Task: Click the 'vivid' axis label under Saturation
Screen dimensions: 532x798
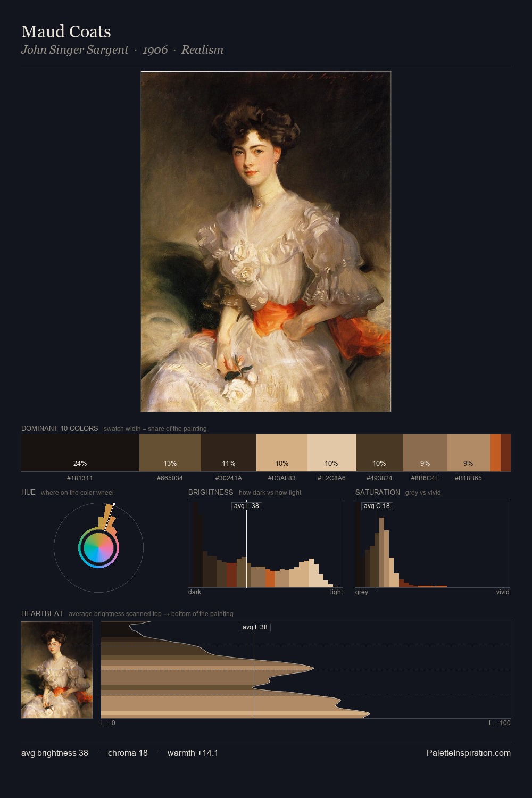Action: [x=503, y=592]
